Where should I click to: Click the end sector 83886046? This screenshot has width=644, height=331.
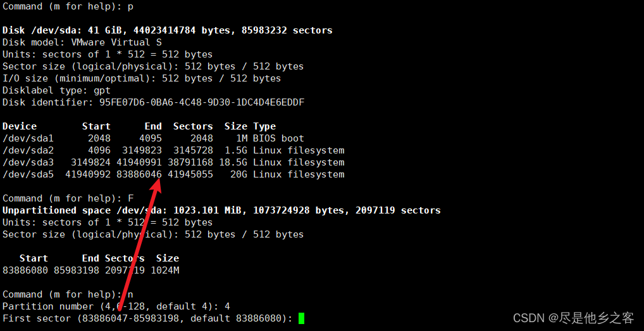pos(139,174)
